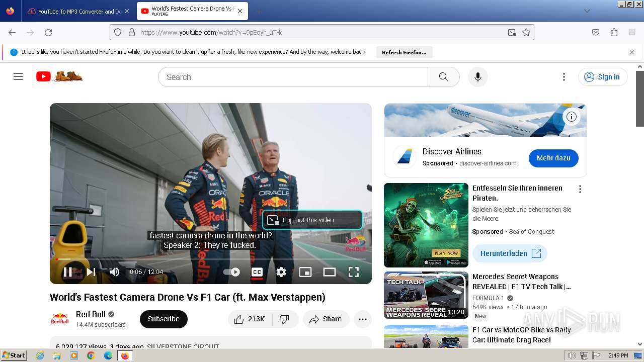The height and width of the screenshot is (362, 644).
Task: Go to YouTube home via logo
Action: coord(59,76)
